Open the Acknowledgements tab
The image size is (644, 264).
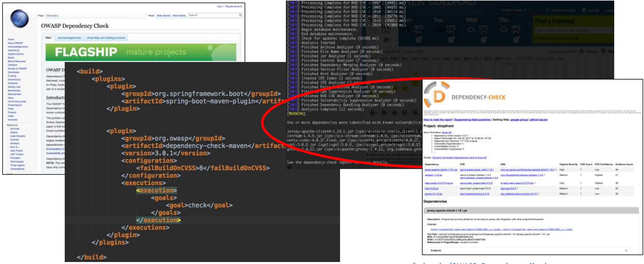pyautogui.click(x=69, y=38)
